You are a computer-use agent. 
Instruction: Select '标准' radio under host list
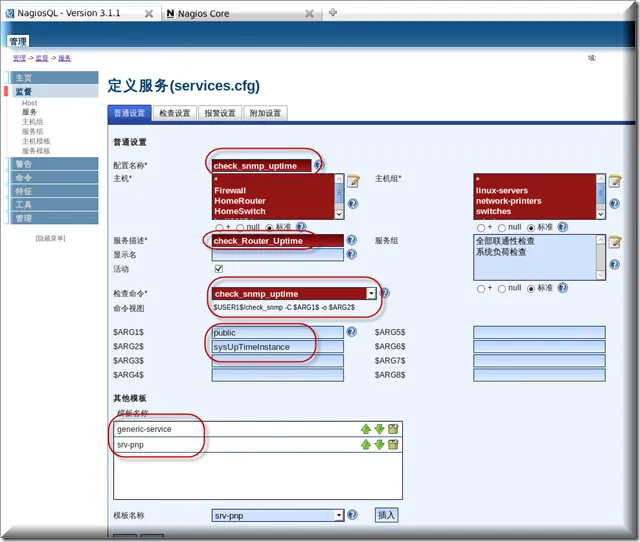pos(269,228)
